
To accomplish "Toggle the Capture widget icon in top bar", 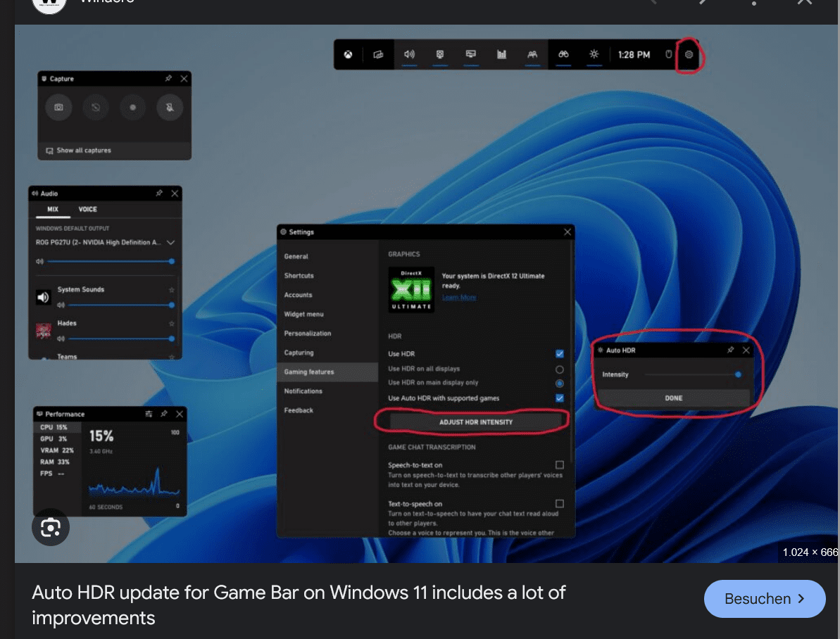I will coord(440,55).
